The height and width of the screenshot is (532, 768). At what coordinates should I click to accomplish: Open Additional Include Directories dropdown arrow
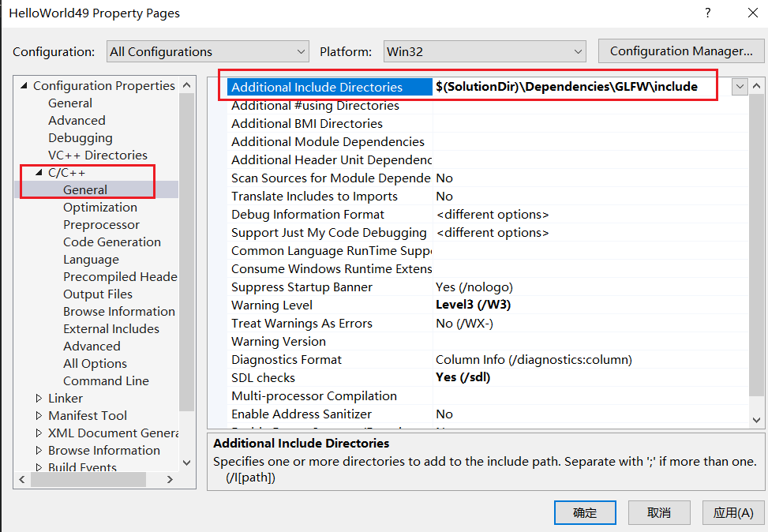(x=739, y=87)
